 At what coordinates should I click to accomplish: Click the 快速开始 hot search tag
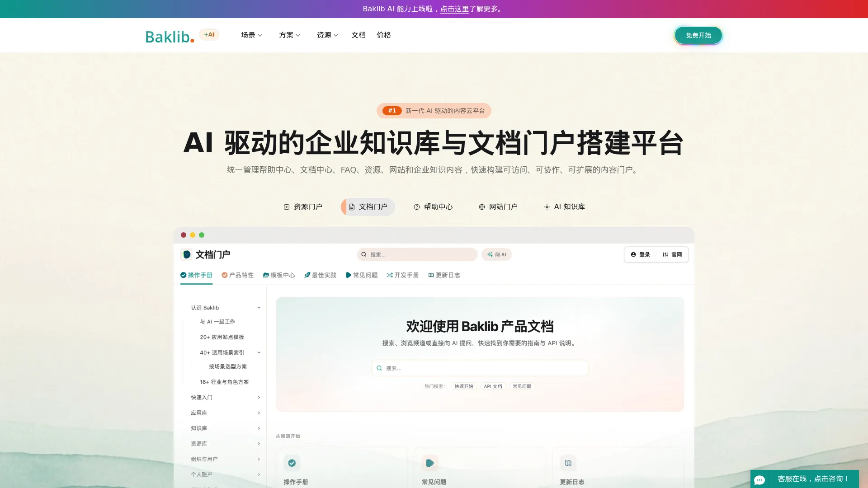point(464,386)
